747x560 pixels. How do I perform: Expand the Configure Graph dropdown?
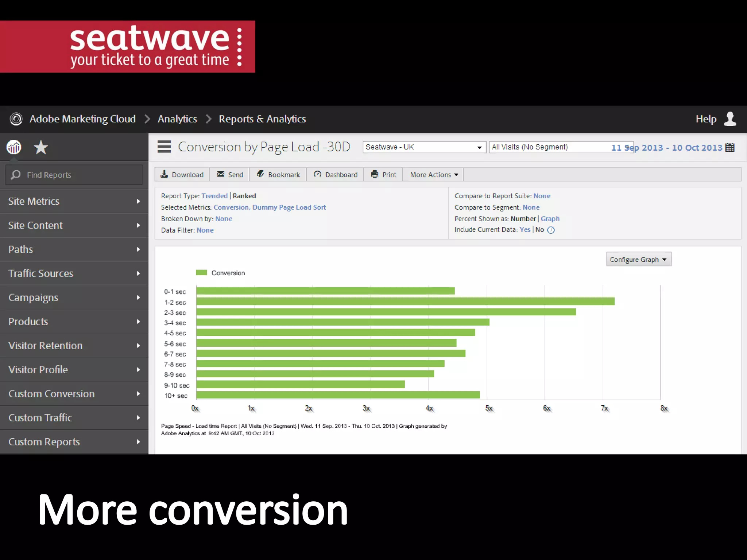click(x=638, y=260)
